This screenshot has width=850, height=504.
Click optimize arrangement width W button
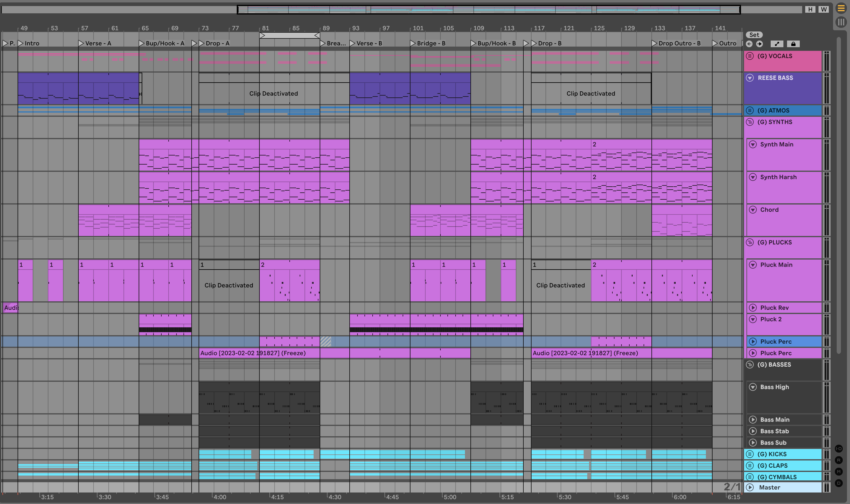pos(823,9)
